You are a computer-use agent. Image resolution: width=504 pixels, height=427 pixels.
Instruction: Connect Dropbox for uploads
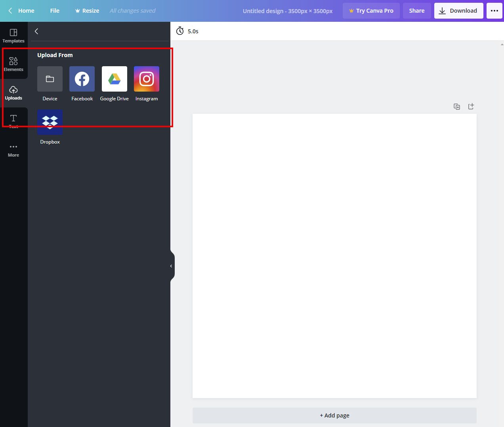(50, 122)
